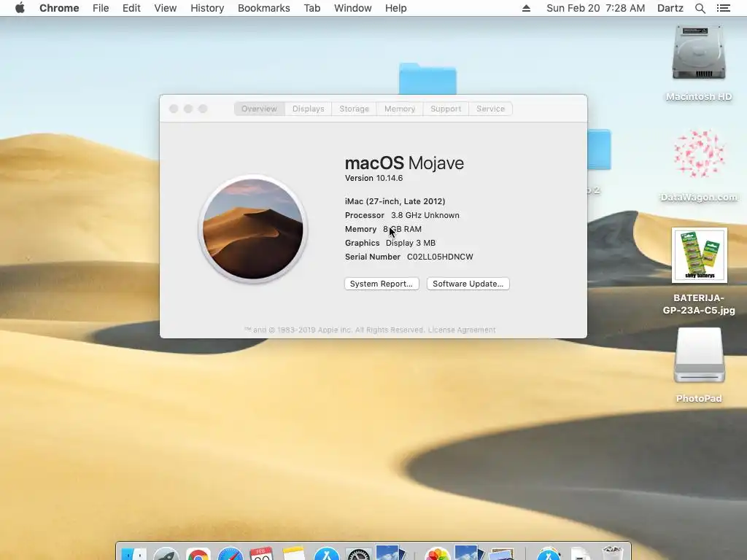Open Notes from the Dock
Image resolution: width=747 pixels, height=560 pixels.
[x=294, y=554]
